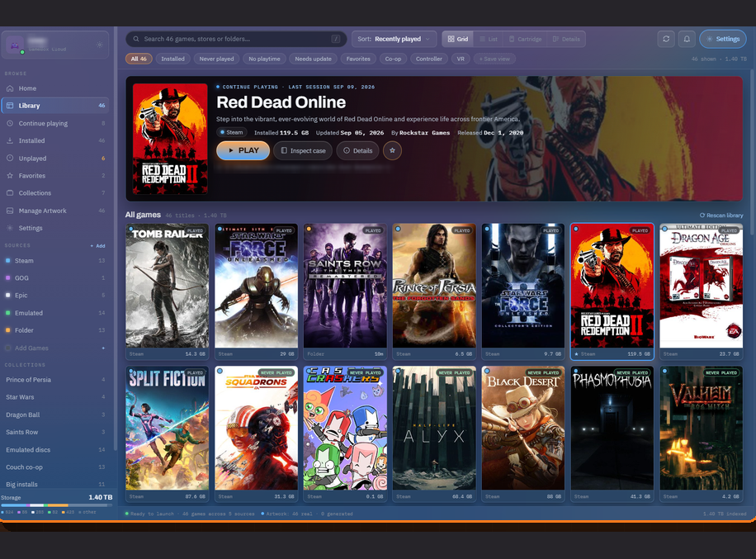Open Collections in the sidebar
This screenshot has width=756, height=559.
pyautogui.click(x=55, y=193)
